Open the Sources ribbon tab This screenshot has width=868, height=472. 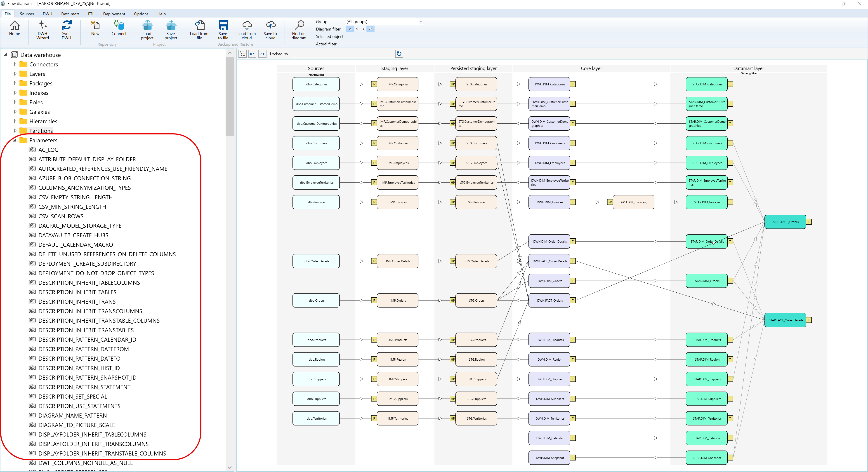pos(27,14)
